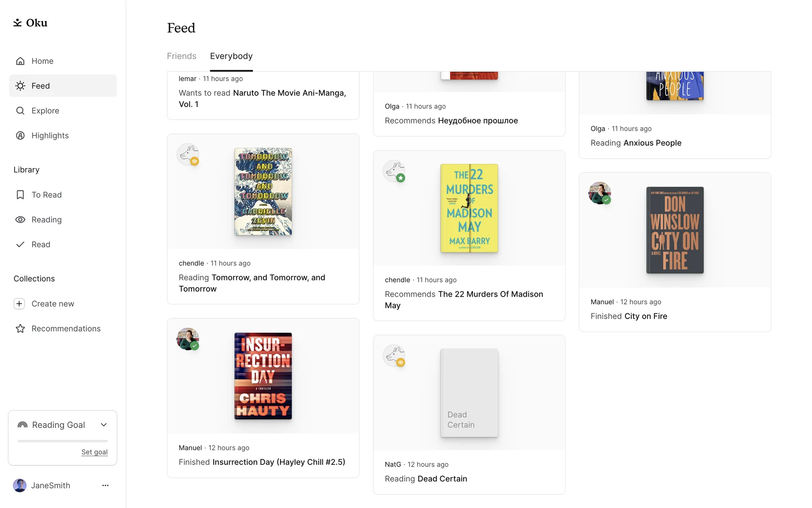
Task: Click The 22 Murders of Madison May cover
Action: [x=469, y=208]
